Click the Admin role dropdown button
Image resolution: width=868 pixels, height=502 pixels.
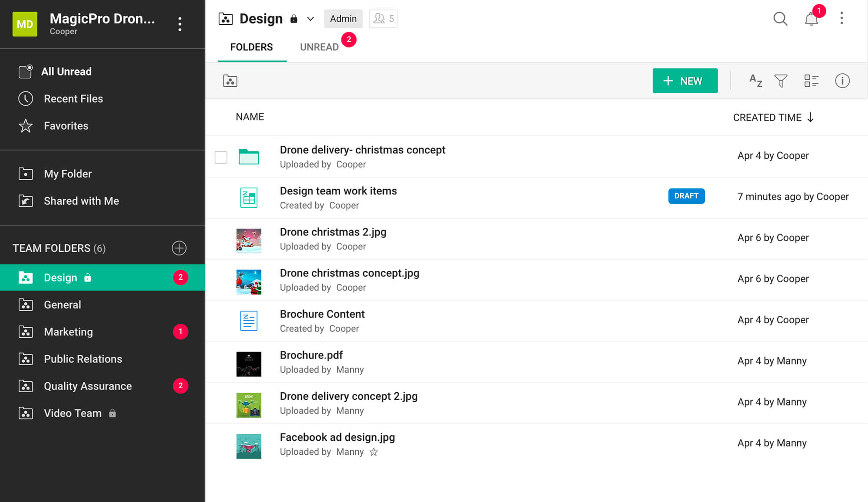(342, 19)
